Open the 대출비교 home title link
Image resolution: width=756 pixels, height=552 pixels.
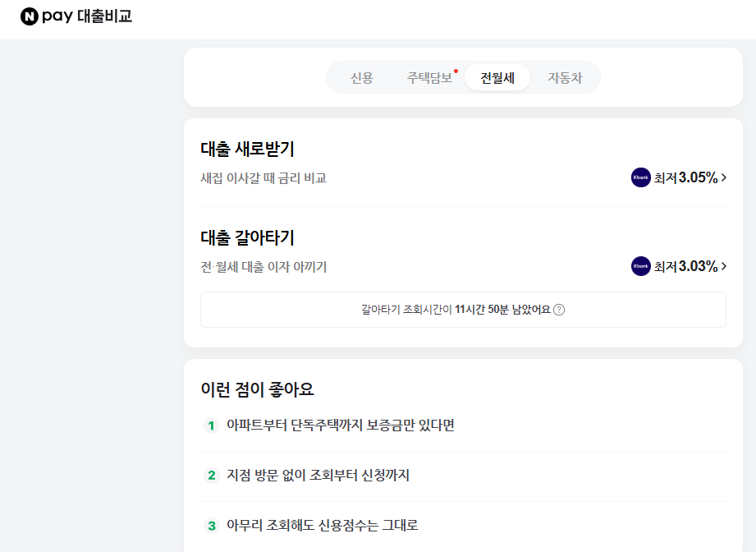(x=104, y=16)
